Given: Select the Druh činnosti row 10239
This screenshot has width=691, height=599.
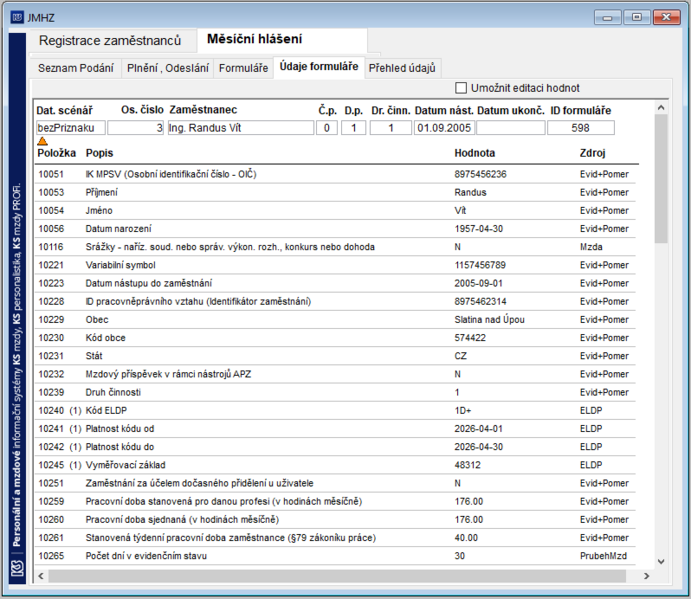Looking at the screenshot, I should pos(335,392).
